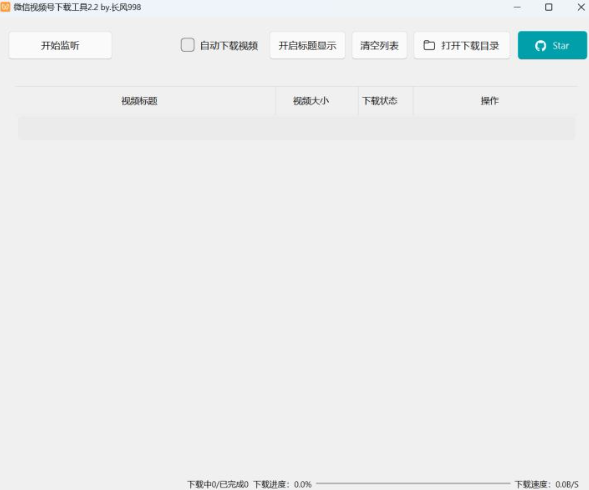Click the GitHub Star button
Image resolution: width=589 pixels, height=490 pixels.
[552, 45]
